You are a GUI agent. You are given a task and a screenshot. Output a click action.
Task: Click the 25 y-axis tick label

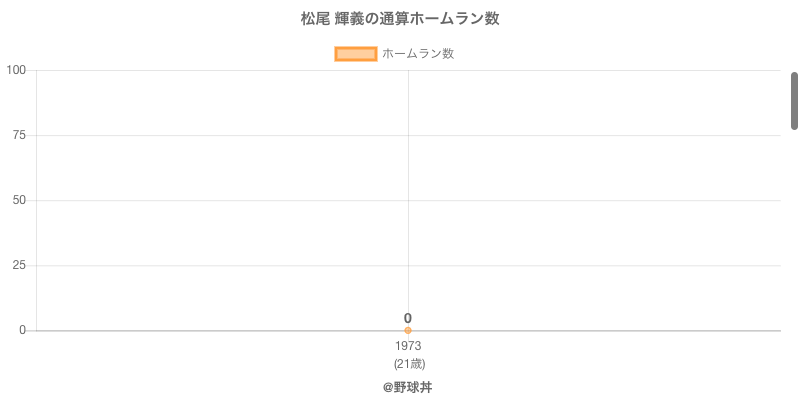coord(19,265)
